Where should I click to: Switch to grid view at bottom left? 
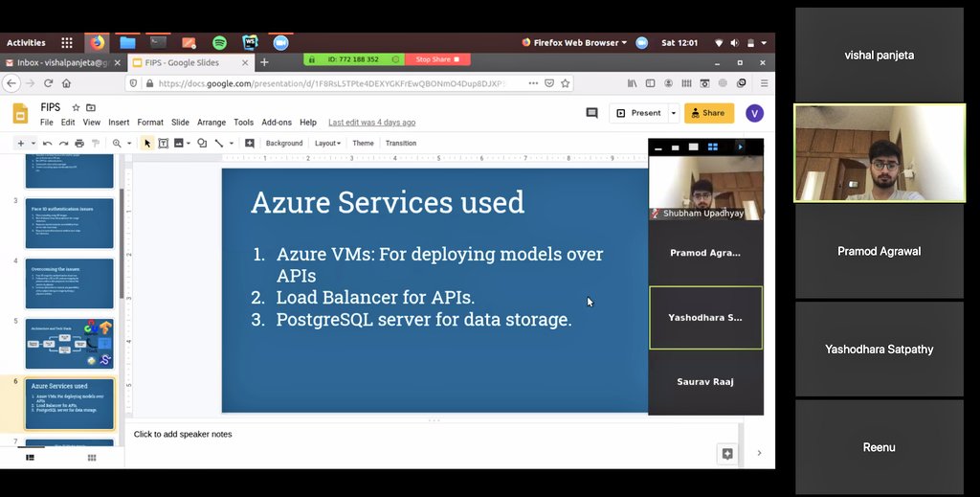(x=92, y=458)
